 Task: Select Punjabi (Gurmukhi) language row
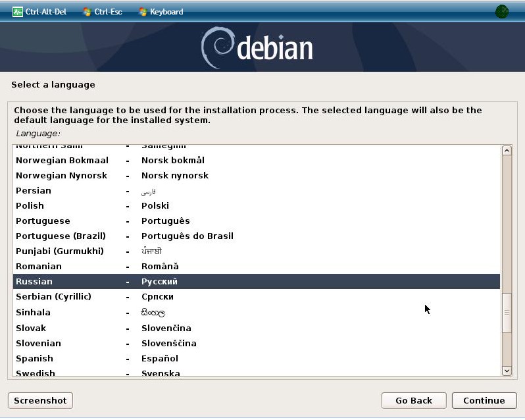point(257,251)
